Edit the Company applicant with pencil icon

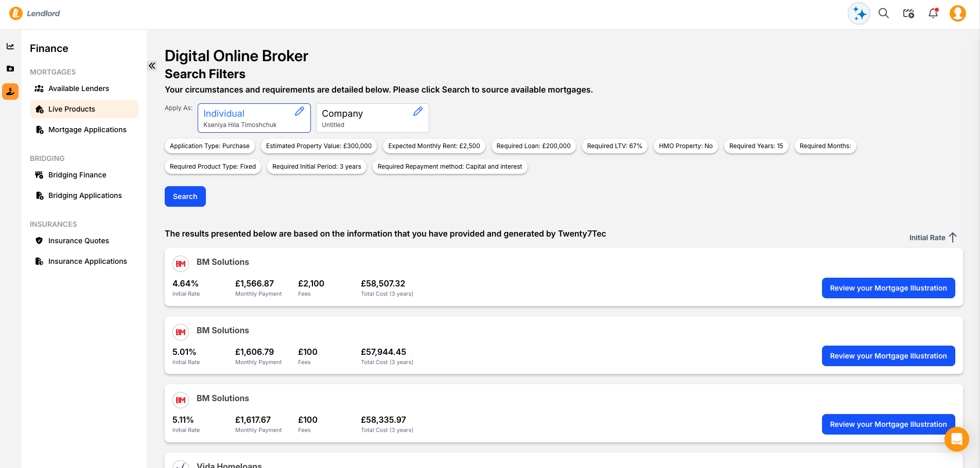tap(418, 112)
